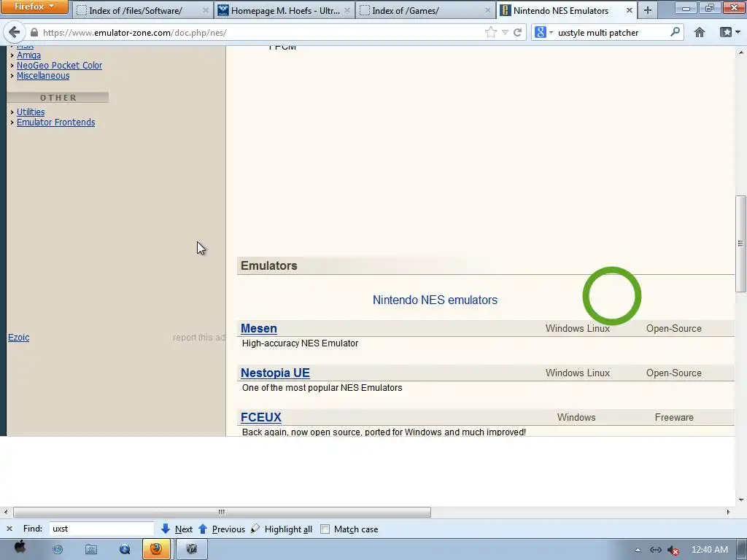Select the Nintendo NES Emulators tab
Image resolution: width=747 pixels, height=560 pixels.
[561, 10]
